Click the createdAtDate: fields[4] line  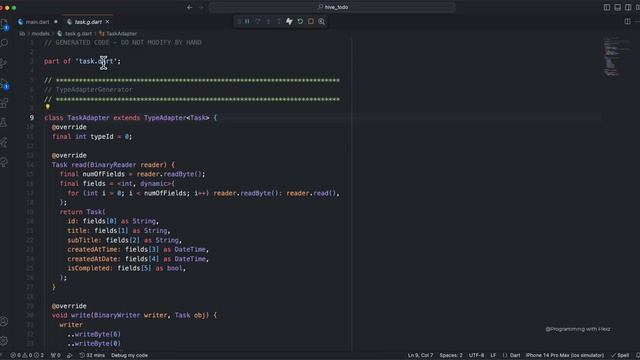(138, 259)
